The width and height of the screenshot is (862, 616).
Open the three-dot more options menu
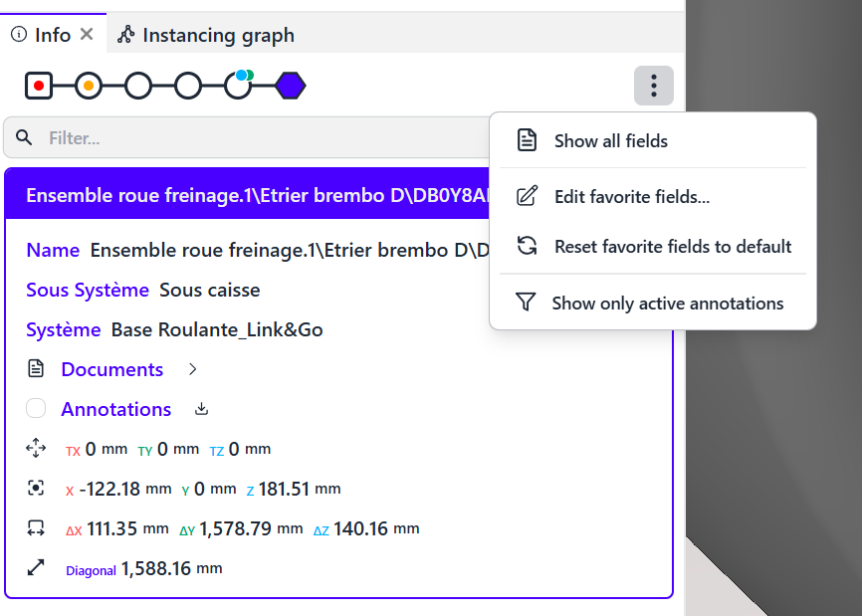pos(653,86)
